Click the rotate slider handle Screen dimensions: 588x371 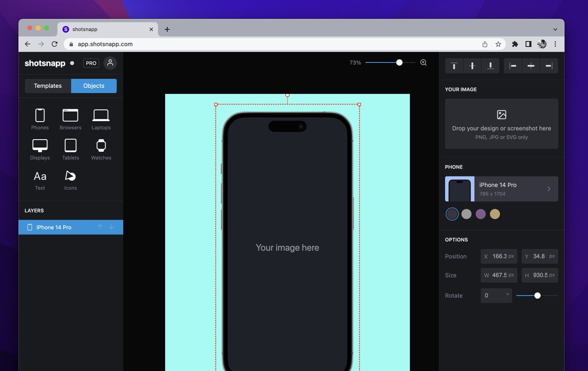coord(538,296)
